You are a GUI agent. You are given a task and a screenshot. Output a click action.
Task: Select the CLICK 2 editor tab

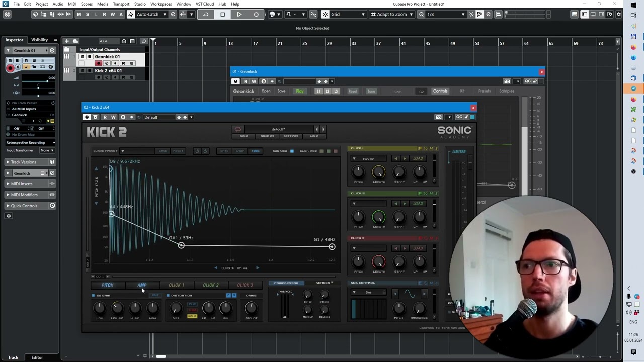[x=211, y=285]
